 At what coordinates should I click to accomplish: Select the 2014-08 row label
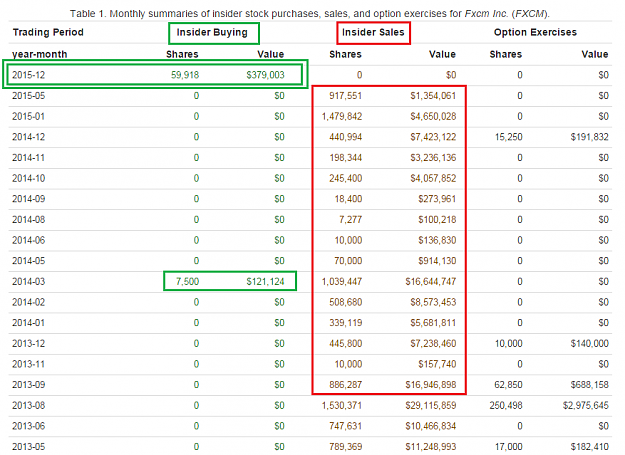28,220
